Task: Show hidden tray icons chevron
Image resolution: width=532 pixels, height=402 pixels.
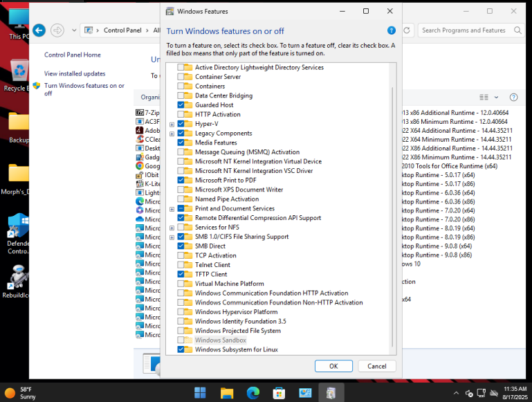Action: pyautogui.click(x=456, y=393)
